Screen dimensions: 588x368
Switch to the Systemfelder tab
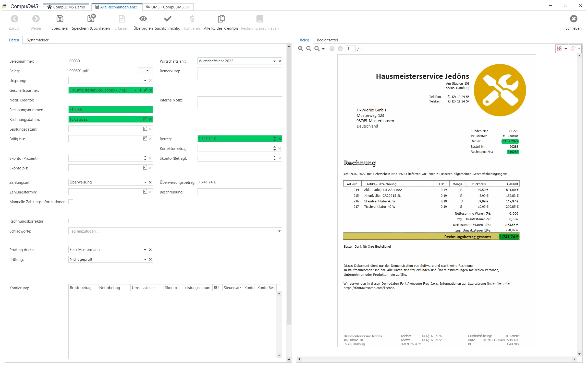tap(38, 40)
